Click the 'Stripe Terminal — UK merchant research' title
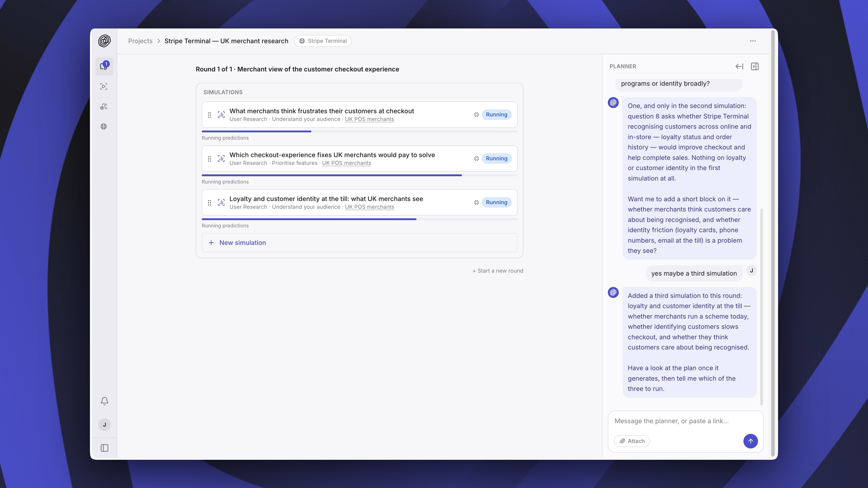The width and height of the screenshot is (868, 488). (226, 41)
